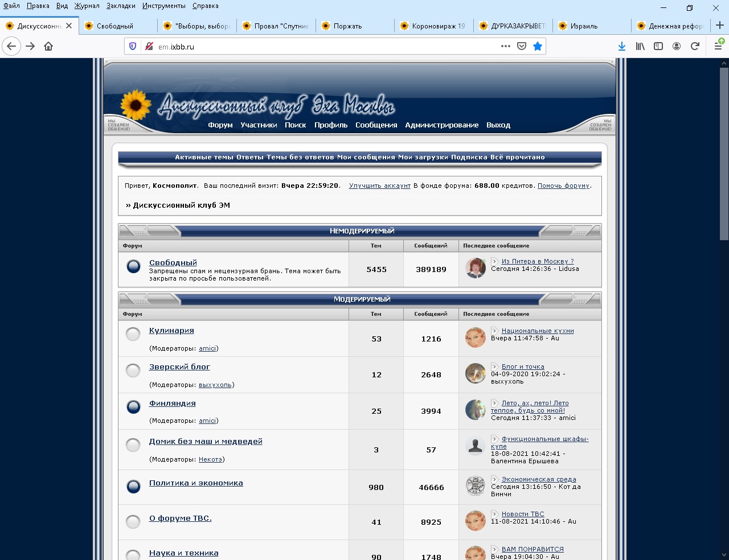The width and height of the screenshot is (729, 560).
Task: Open the Поиск navigation link
Action: pyautogui.click(x=296, y=125)
